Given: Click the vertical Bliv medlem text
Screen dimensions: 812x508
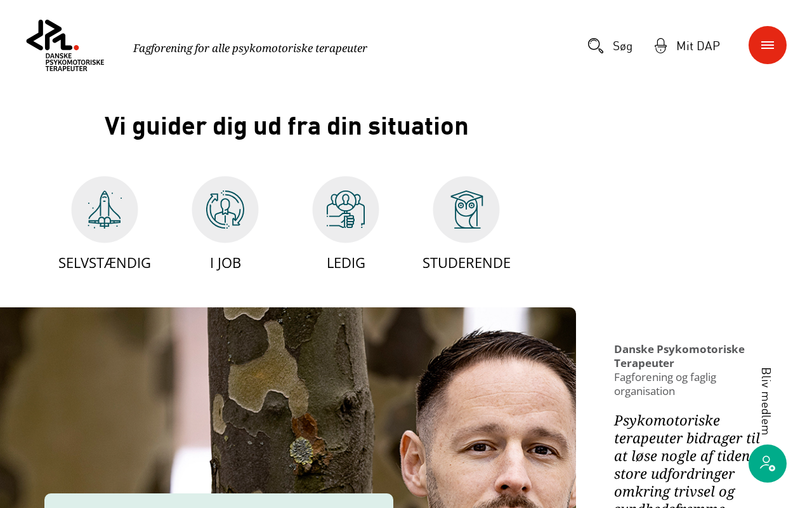Looking at the screenshot, I should (766, 401).
